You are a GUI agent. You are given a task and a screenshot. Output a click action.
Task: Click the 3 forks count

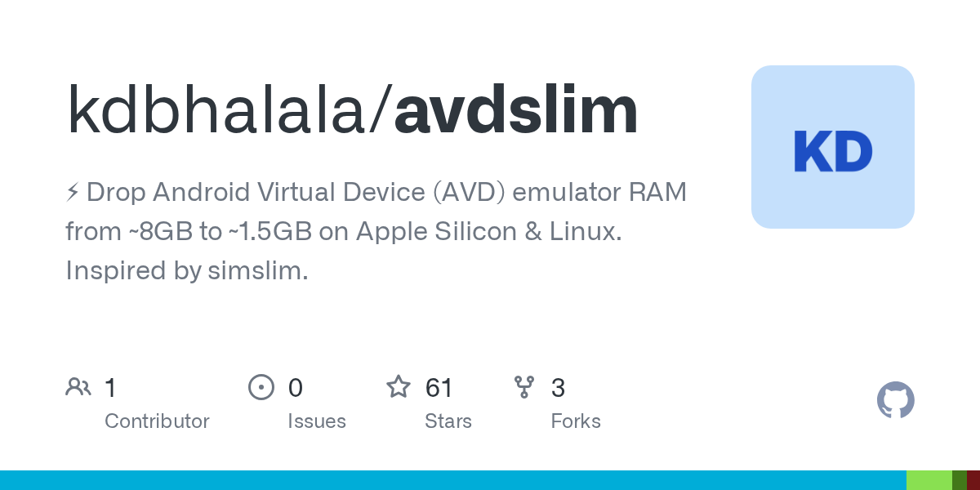point(559,387)
